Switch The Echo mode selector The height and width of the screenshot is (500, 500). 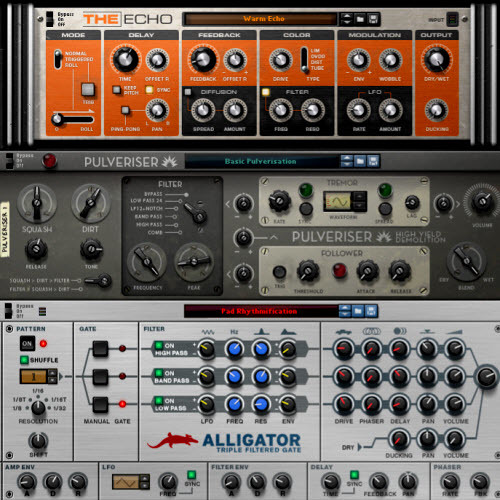coord(58,59)
